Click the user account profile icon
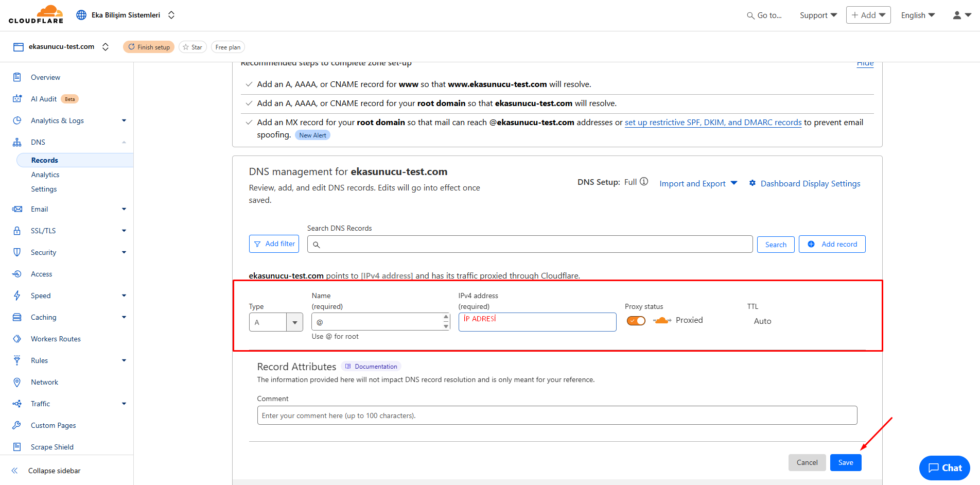Image resolution: width=980 pixels, height=485 pixels. [957, 15]
